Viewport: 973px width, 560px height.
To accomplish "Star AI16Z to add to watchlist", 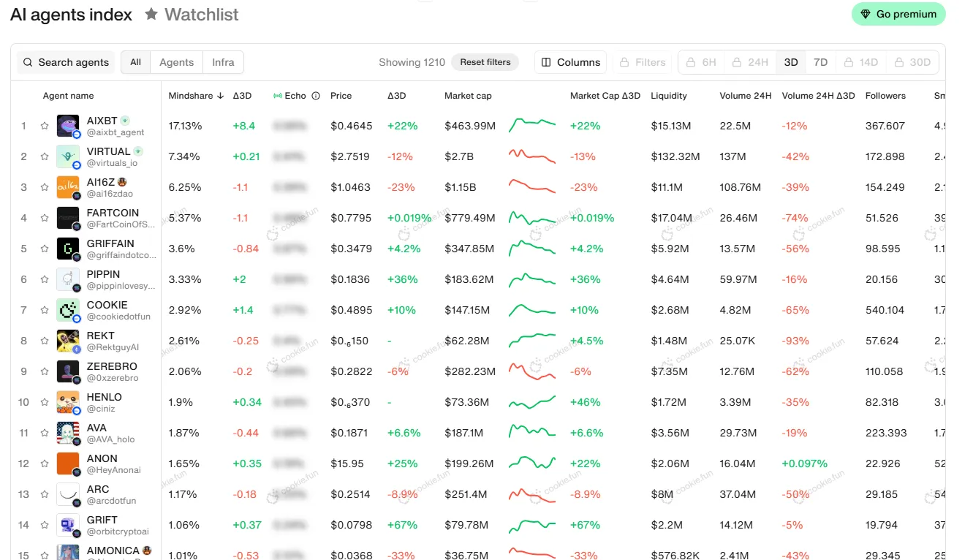I will point(44,187).
